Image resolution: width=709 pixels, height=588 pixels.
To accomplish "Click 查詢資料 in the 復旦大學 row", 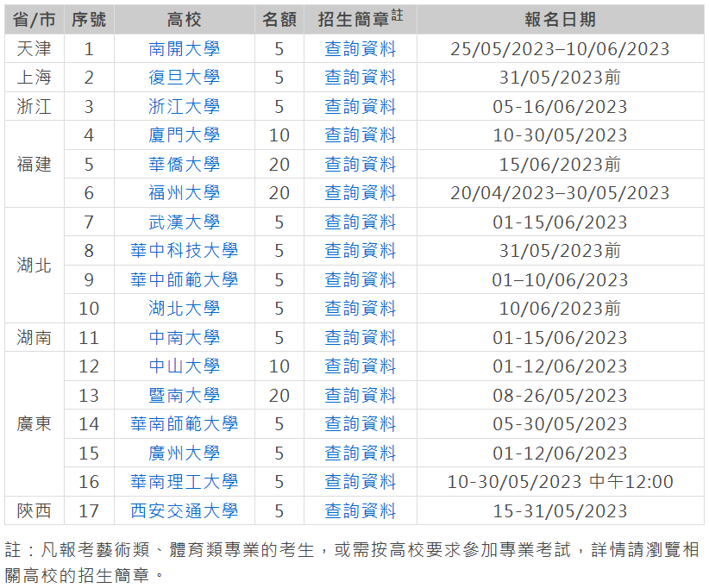I will point(361,78).
